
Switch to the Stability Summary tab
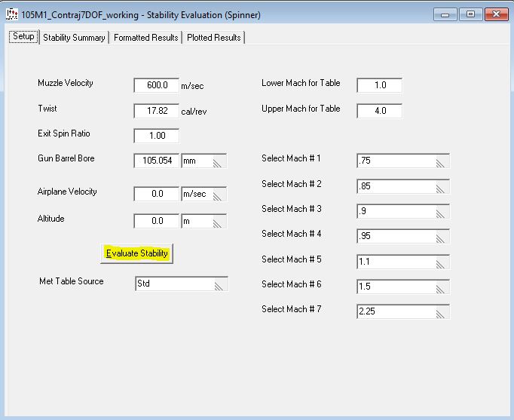pos(74,38)
